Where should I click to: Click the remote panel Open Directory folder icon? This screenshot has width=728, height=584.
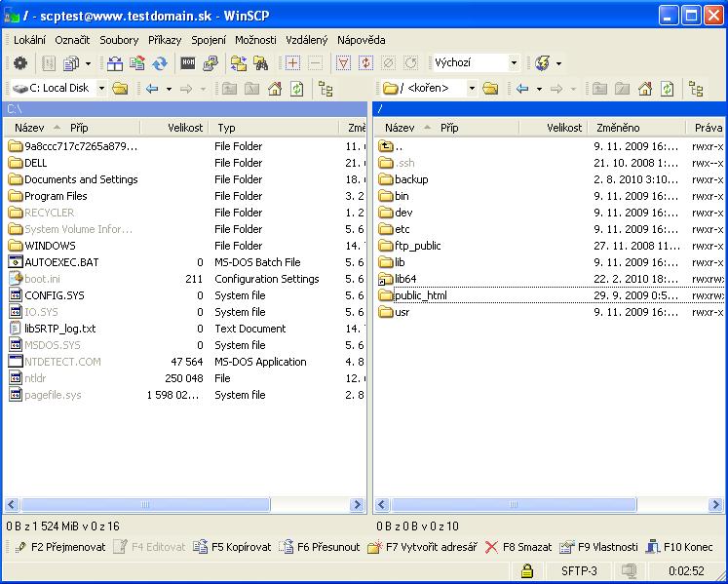coord(490,89)
